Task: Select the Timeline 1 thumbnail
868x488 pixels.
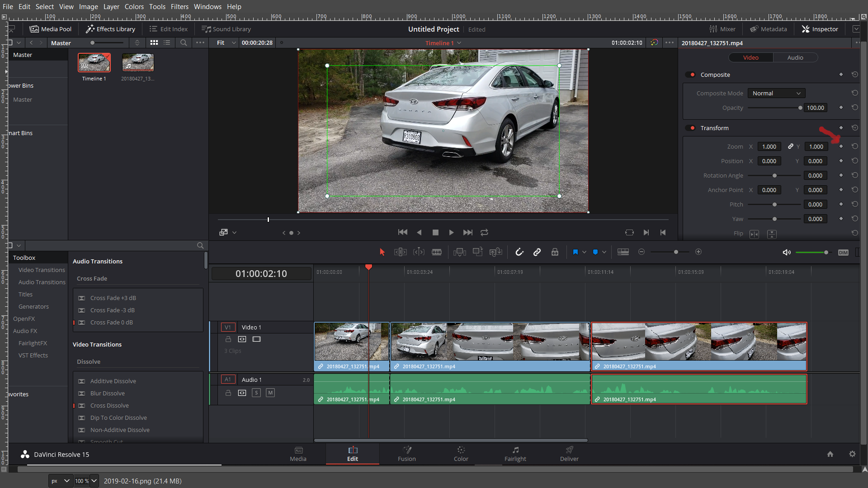Action: [x=94, y=62]
